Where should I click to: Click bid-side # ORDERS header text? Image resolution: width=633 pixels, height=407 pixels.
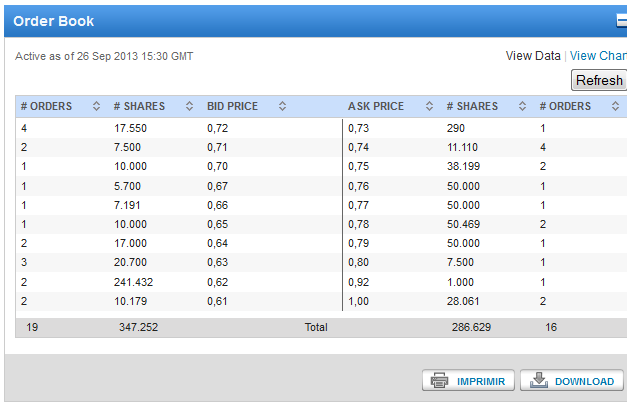tap(46, 106)
